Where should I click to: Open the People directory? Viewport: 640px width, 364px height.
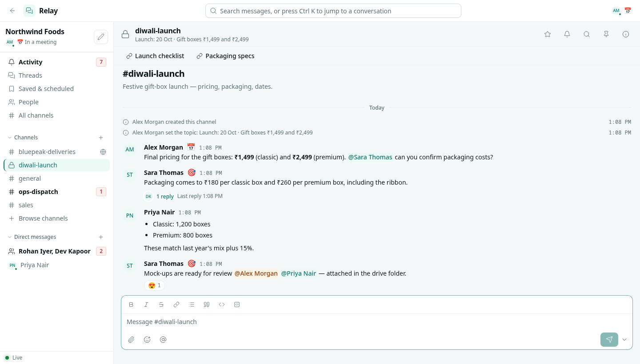(x=56, y=102)
